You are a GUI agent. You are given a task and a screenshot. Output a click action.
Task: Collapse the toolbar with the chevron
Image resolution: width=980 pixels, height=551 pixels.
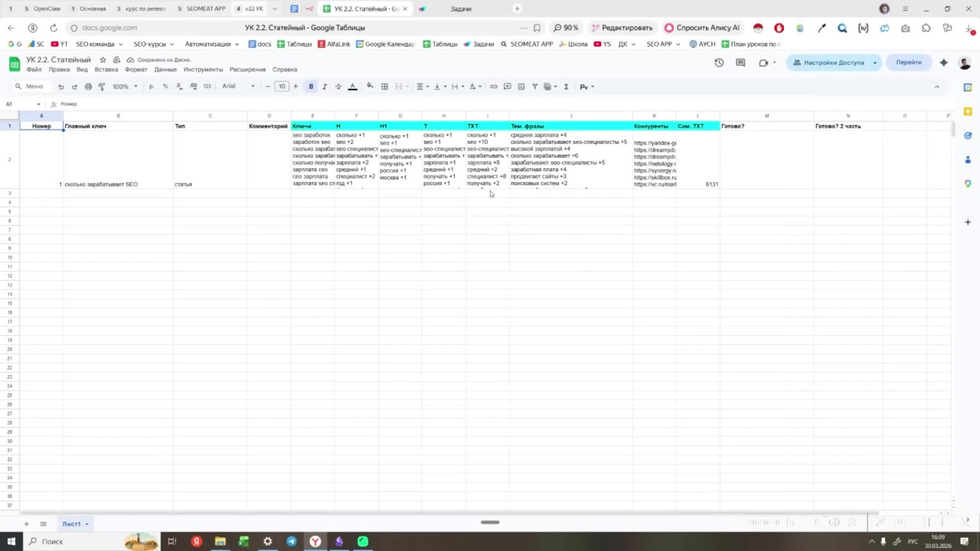[x=936, y=86]
